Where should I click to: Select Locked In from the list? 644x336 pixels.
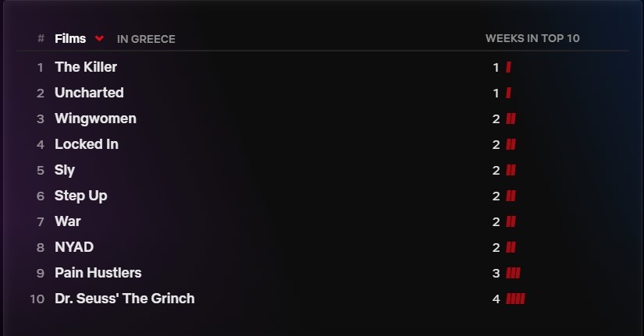(87, 144)
